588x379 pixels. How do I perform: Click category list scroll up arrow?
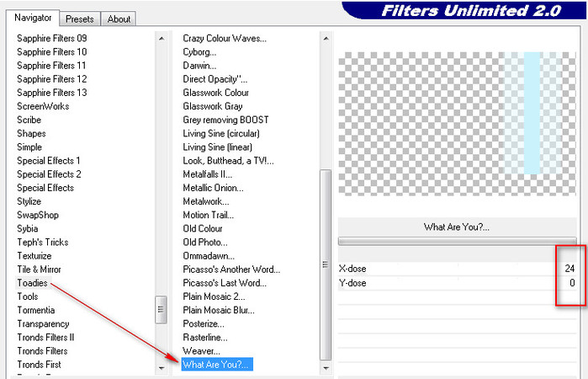(x=162, y=38)
